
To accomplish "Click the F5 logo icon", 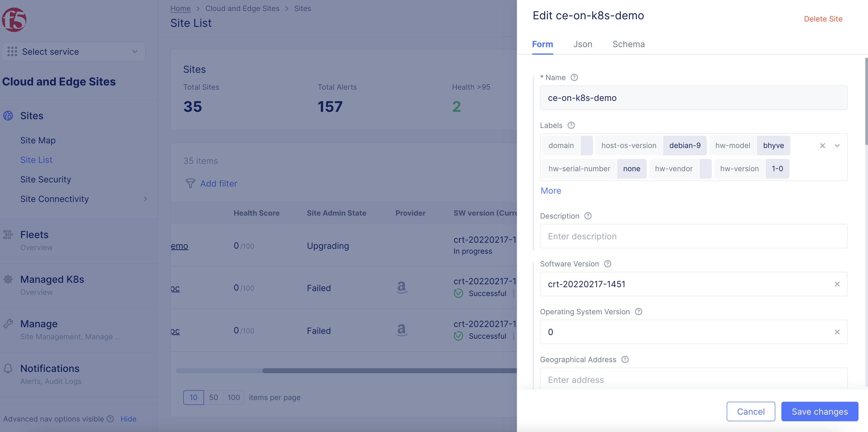I will click(14, 20).
